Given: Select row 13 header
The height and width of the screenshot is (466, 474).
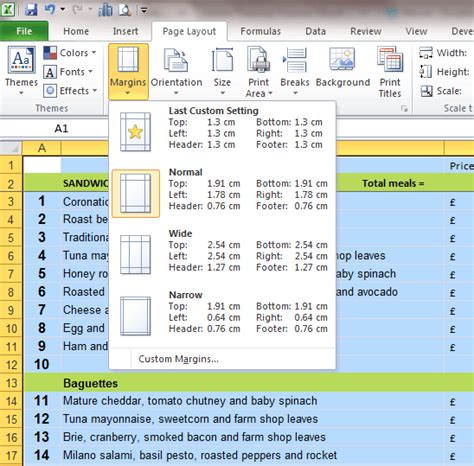Looking at the screenshot, I should tap(11, 383).
